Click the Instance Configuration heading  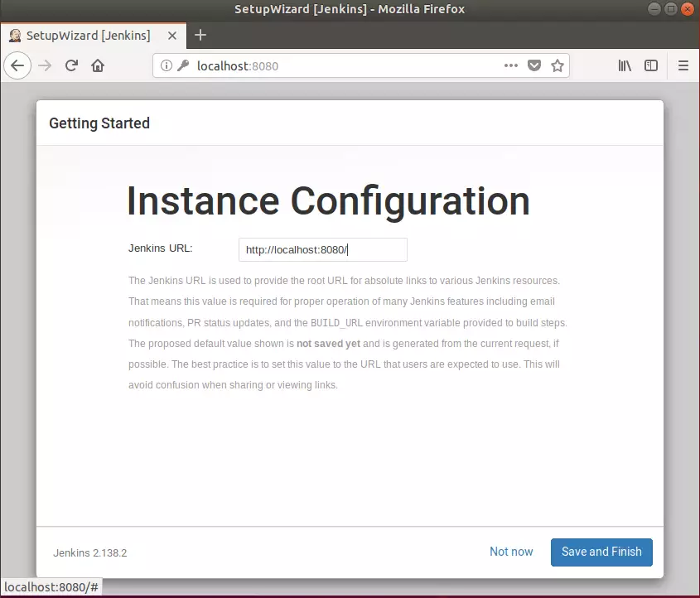point(329,201)
